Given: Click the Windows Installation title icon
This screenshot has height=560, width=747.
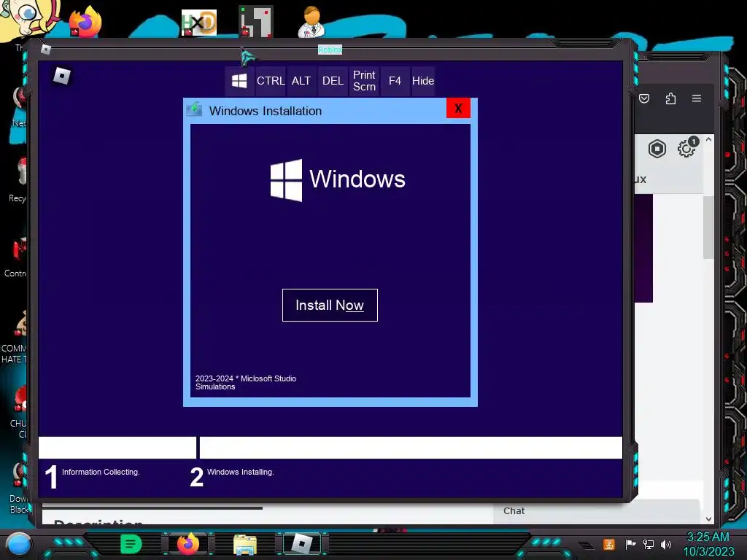Looking at the screenshot, I should [194, 109].
